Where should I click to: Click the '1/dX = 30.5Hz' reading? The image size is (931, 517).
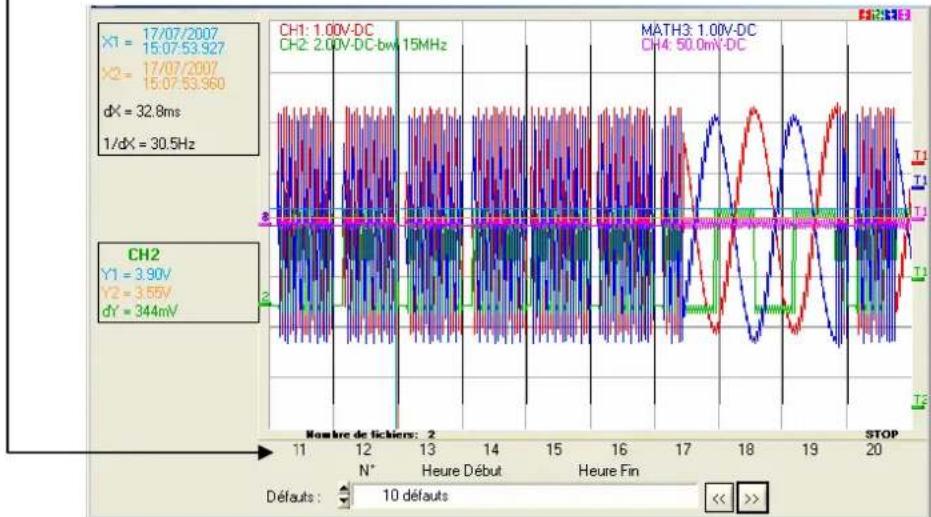pos(149,144)
